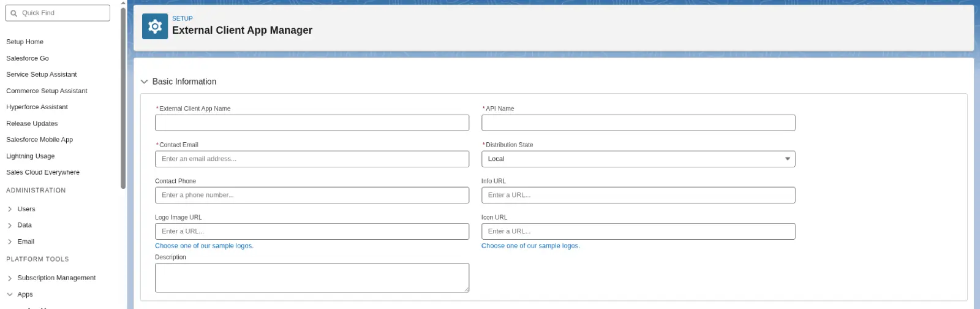
Task: Click the Logo Image URL field
Action: (x=312, y=231)
